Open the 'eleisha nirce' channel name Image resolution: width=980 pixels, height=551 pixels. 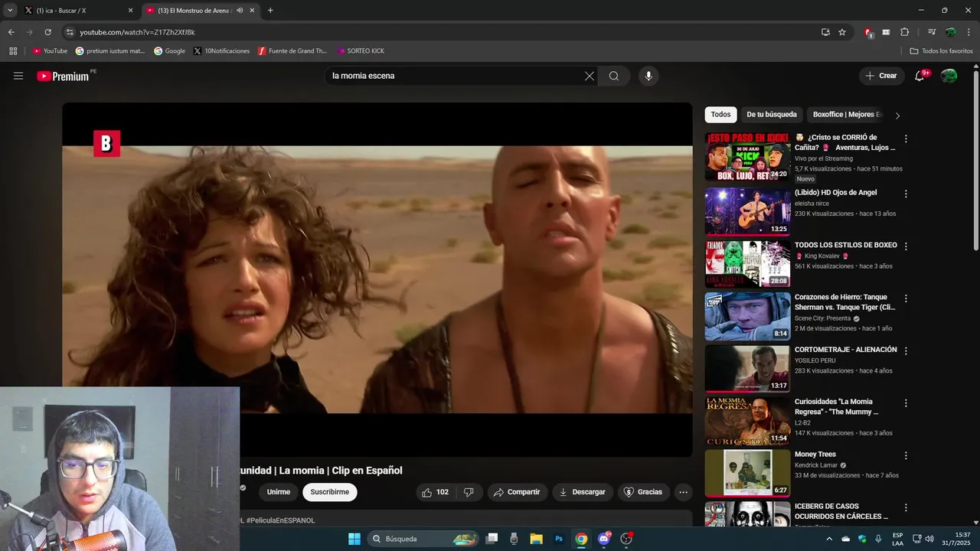812,204
